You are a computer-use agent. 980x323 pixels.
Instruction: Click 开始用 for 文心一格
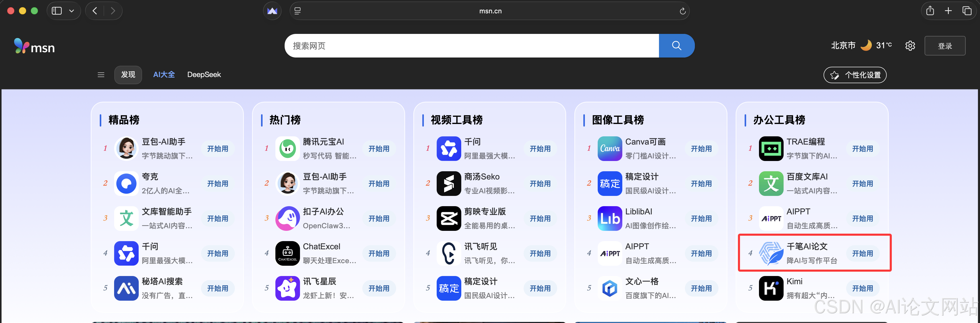point(701,288)
